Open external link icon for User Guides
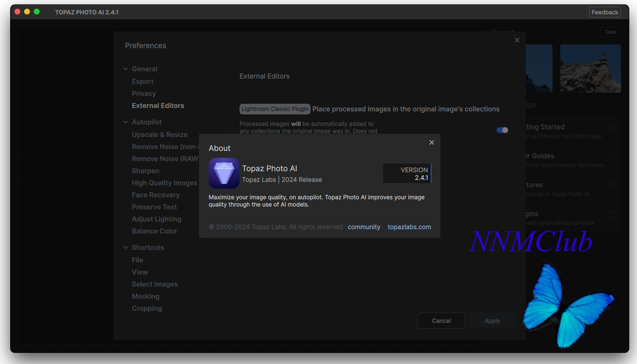 [612, 156]
